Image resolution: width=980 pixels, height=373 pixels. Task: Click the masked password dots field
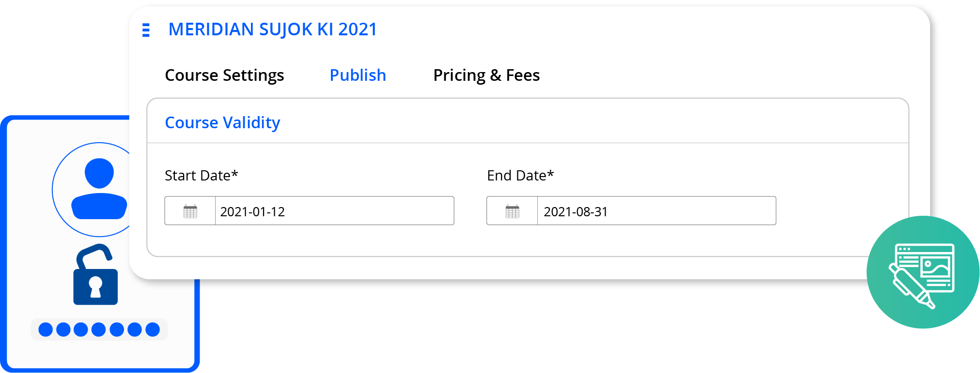pyautogui.click(x=99, y=329)
